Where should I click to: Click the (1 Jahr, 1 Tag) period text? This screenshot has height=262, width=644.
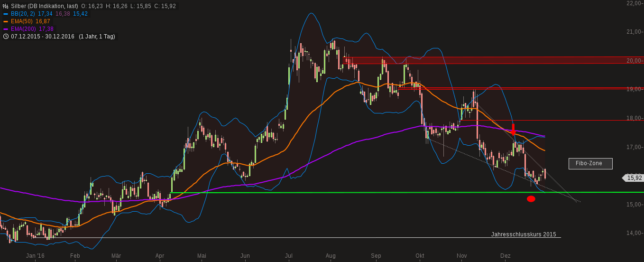pyautogui.click(x=97, y=37)
